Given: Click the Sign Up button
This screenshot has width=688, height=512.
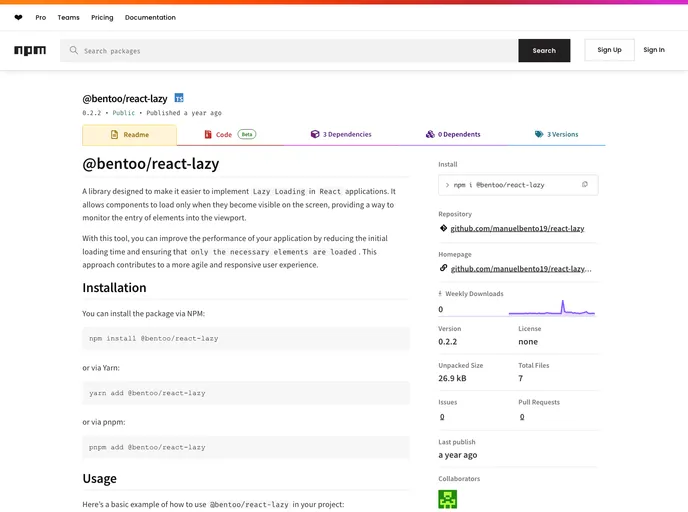Looking at the screenshot, I should click(609, 50).
